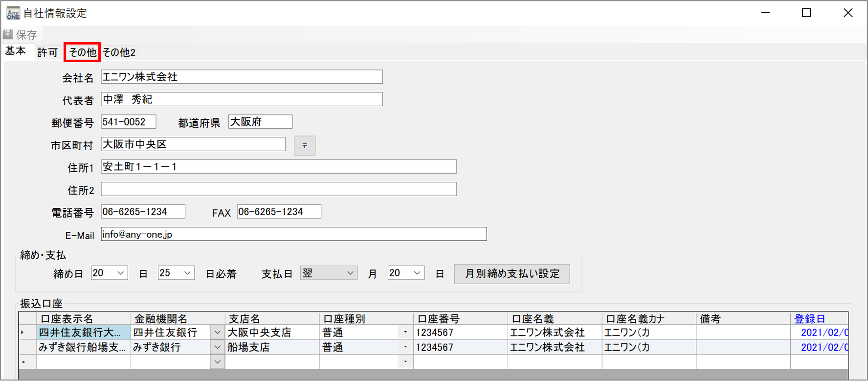
Task: Expand the 締め日 day dropdown
Action: tap(120, 273)
